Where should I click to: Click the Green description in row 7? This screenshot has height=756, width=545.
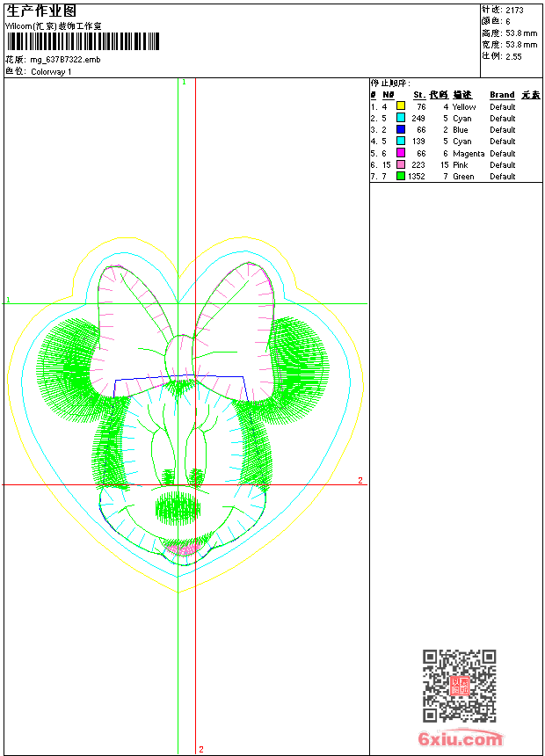tap(463, 177)
